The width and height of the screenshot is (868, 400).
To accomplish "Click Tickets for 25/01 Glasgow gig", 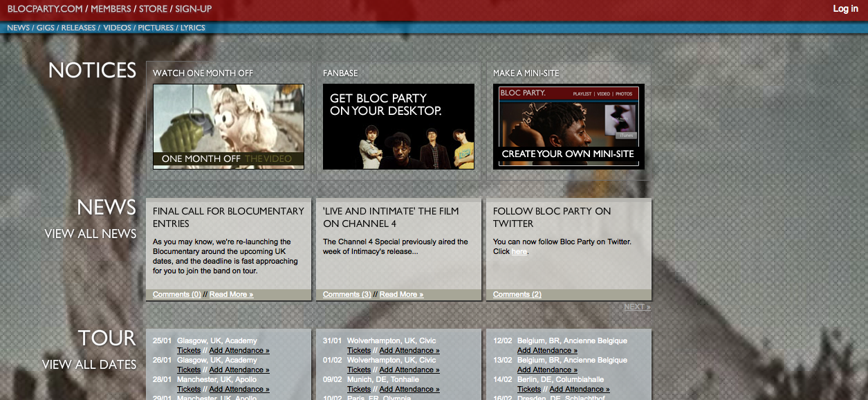I will click(189, 350).
